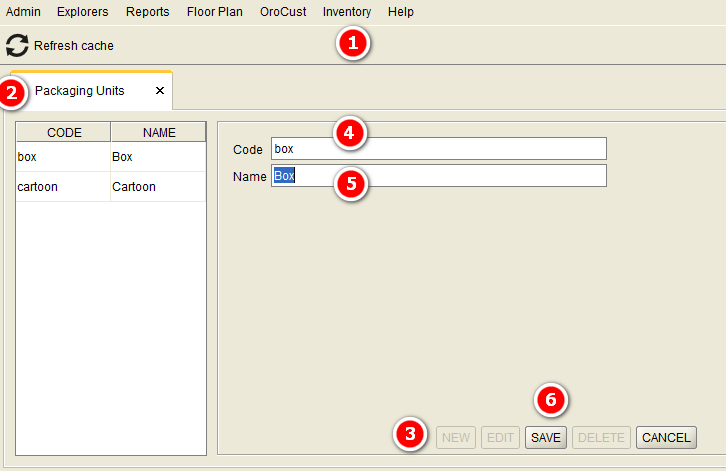Open the Inventory menu
Screen dimensions: 726x471
point(347,12)
